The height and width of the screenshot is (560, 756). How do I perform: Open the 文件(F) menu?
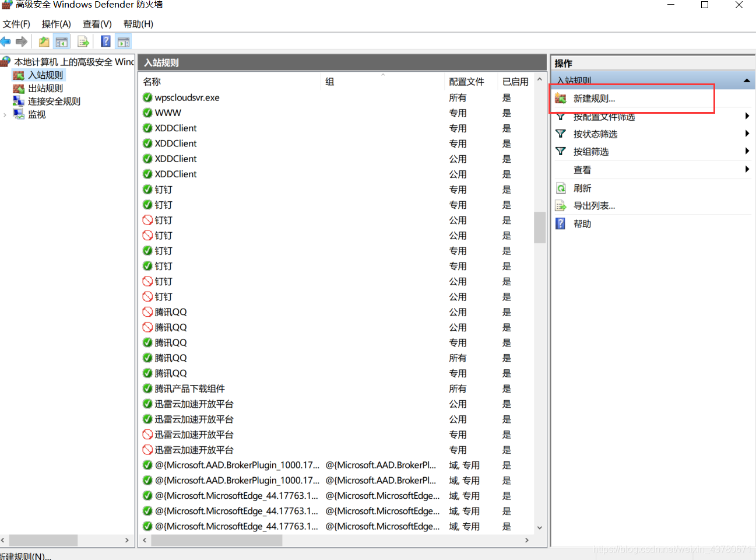pyautogui.click(x=16, y=24)
